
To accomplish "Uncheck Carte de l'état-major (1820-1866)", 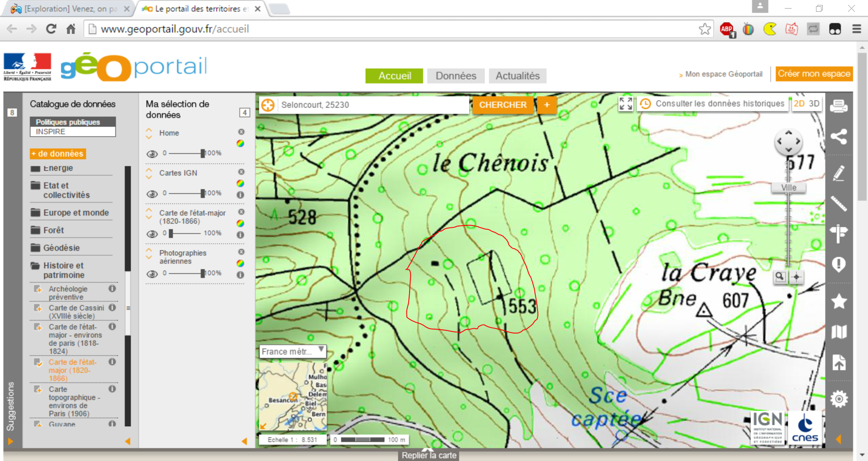I will point(38,362).
